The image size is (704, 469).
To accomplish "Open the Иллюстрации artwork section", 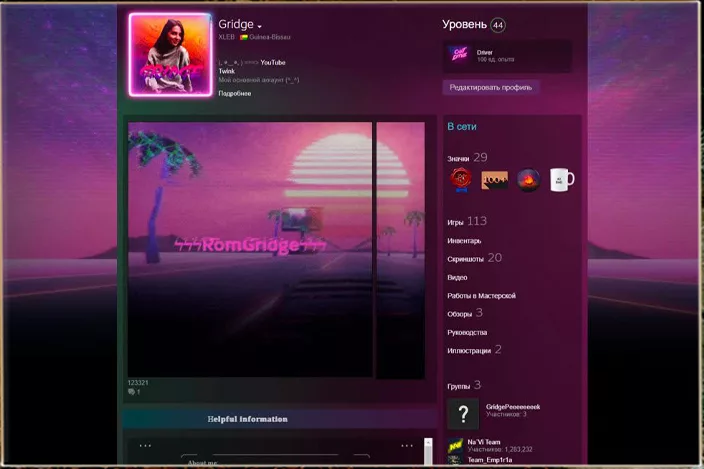I will coord(469,351).
